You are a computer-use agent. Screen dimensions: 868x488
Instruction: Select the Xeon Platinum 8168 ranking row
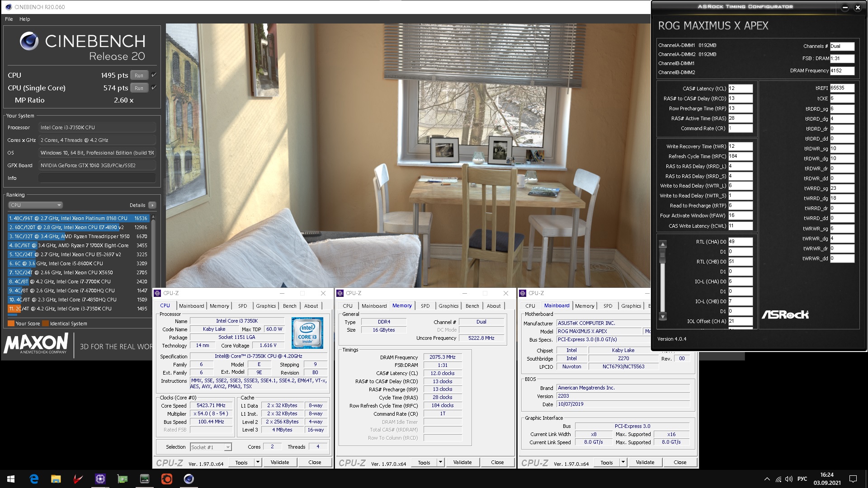coord(78,218)
